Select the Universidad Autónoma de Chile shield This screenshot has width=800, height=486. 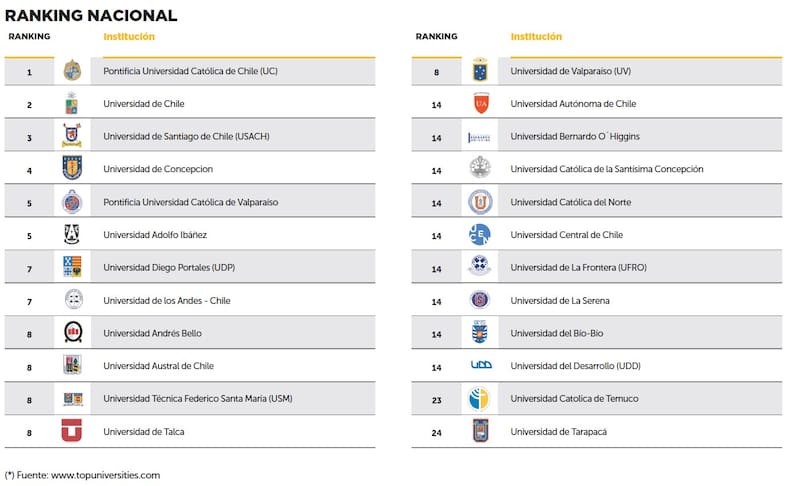point(480,104)
